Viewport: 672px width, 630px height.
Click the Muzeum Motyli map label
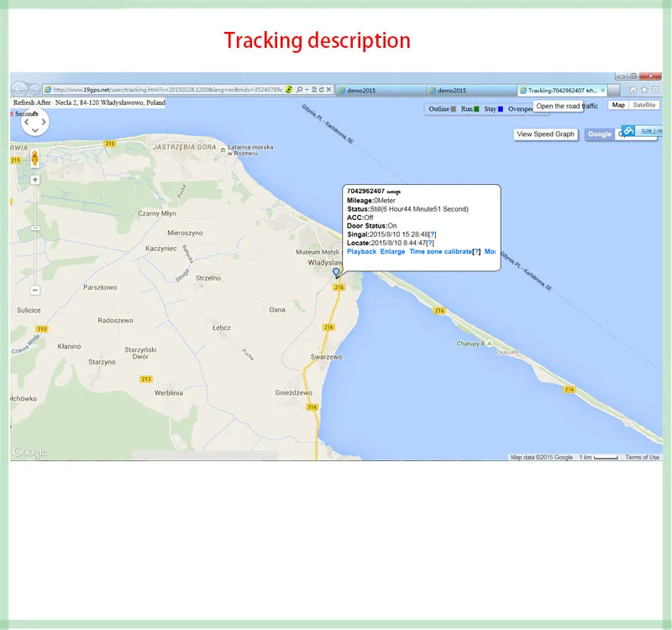(x=318, y=252)
